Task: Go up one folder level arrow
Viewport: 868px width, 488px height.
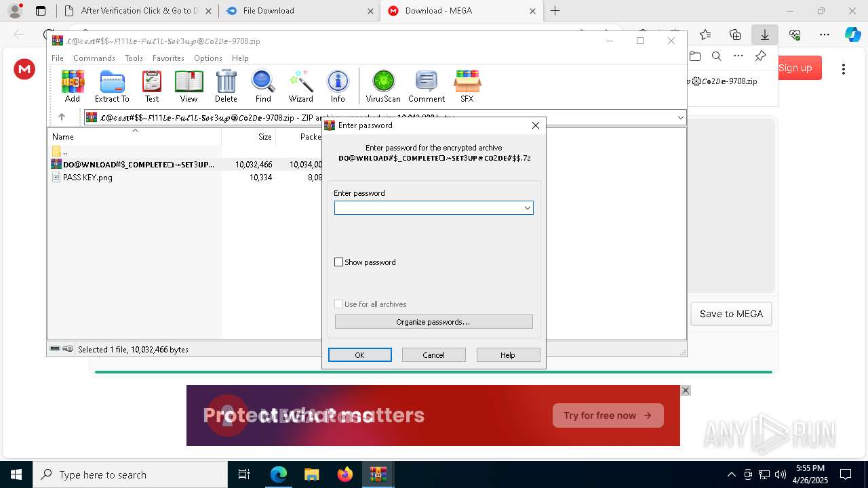Action: 62,117
